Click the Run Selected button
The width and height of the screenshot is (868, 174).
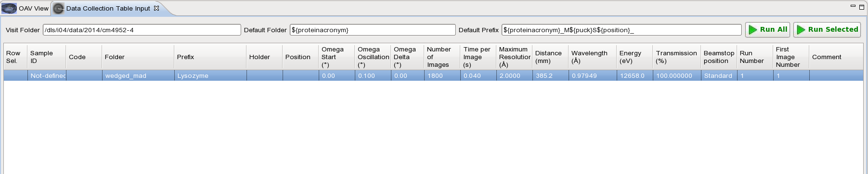827,30
